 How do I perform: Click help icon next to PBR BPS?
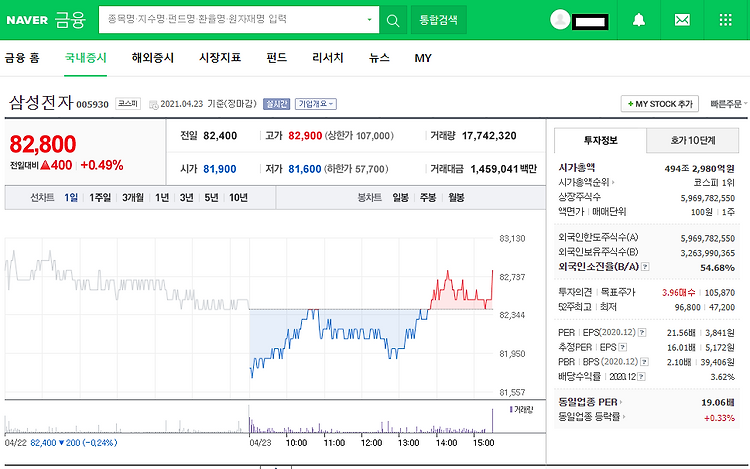644,362
